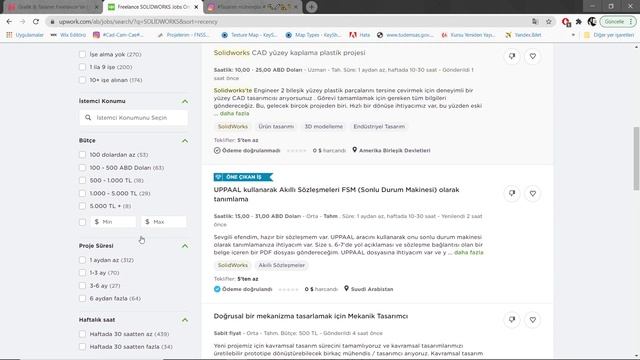Open the Uygulamalar apps bookmark

coord(24,35)
